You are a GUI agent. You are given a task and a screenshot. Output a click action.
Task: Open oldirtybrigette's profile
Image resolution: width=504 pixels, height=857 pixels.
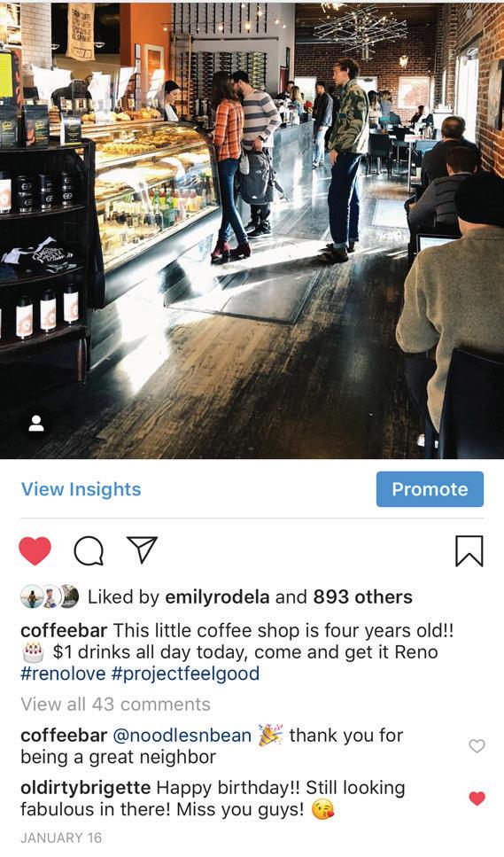86,788
